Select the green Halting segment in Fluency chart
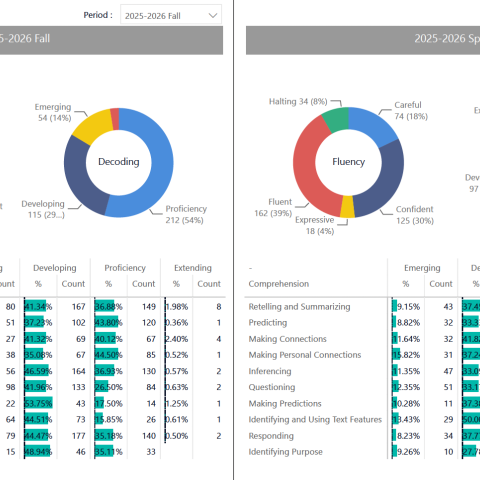The height and width of the screenshot is (480, 480). point(336,119)
